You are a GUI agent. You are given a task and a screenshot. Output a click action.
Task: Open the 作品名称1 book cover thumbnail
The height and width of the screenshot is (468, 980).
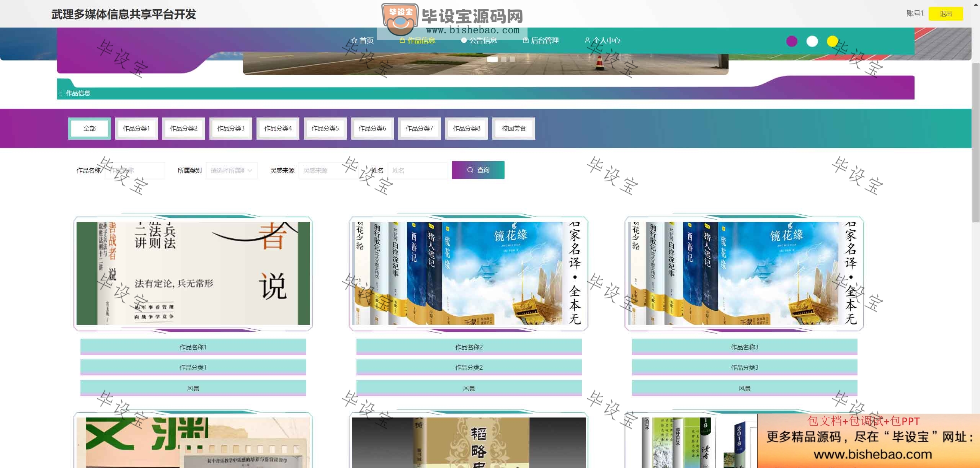tap(193, 273)
